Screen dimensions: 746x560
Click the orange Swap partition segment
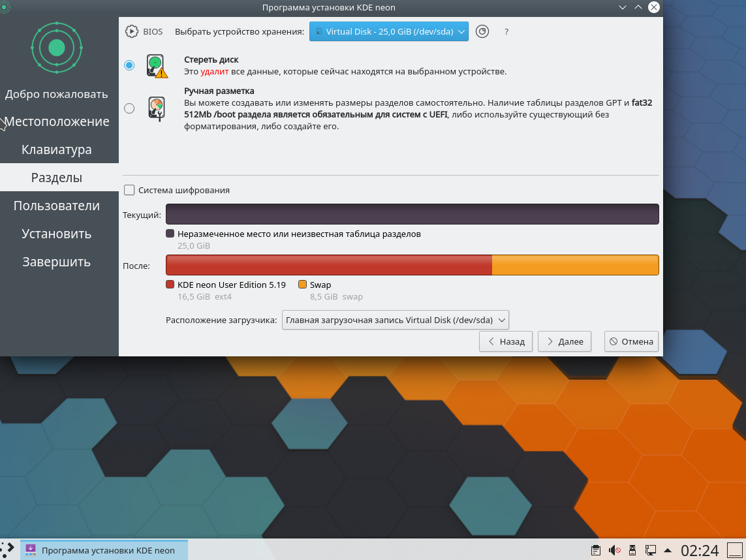(575, 265)
